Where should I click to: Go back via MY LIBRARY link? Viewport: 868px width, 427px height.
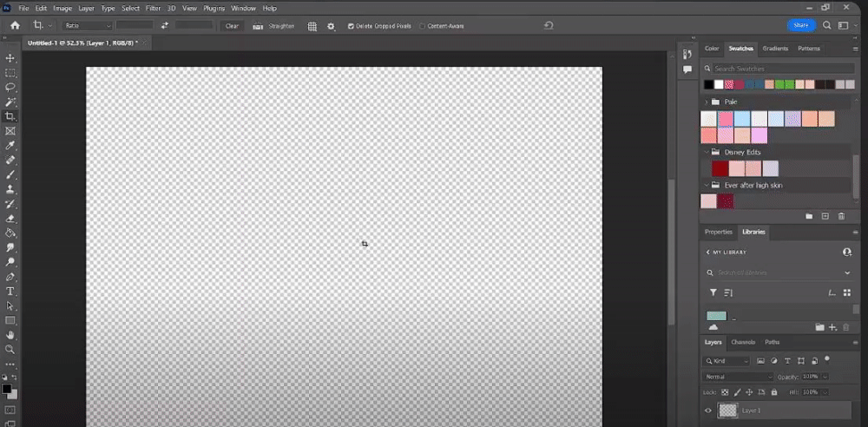click(727, 253)
